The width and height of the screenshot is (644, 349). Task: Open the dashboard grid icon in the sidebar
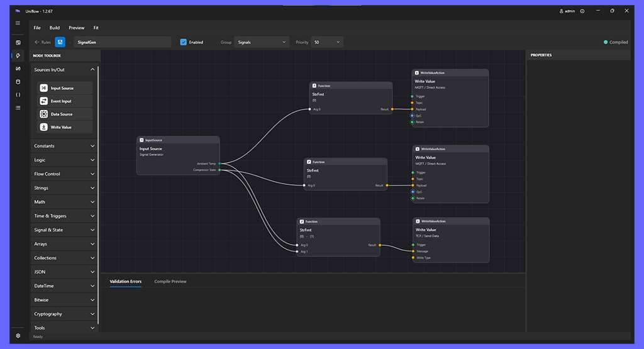click(18, 42)
